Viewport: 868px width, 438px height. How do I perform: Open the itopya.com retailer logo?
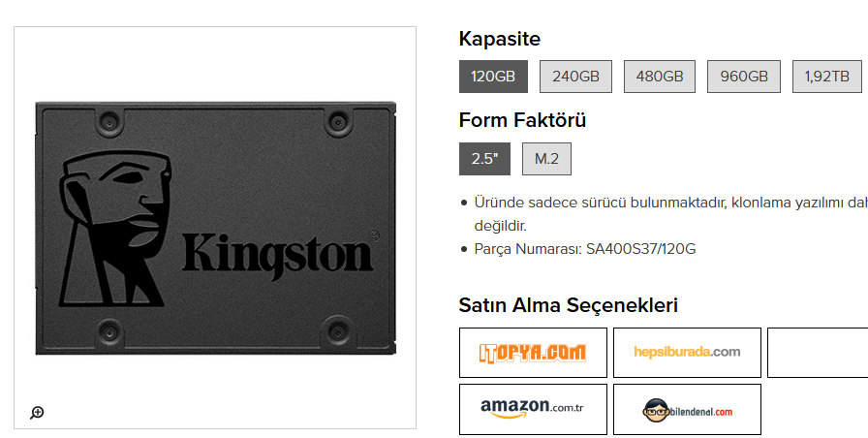pos(533,353)
